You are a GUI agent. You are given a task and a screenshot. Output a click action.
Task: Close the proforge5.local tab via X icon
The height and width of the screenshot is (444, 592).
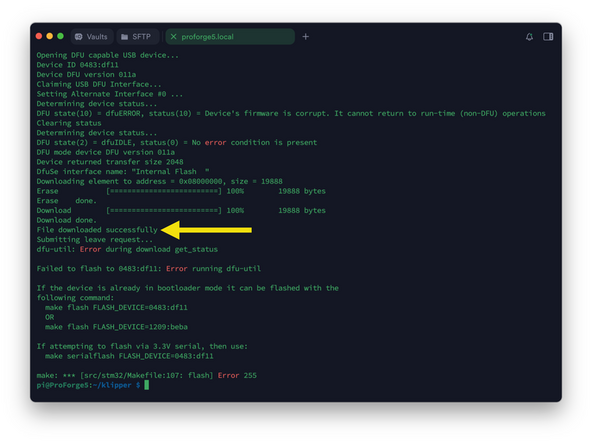pyautogui.click(x=173, y=37)
